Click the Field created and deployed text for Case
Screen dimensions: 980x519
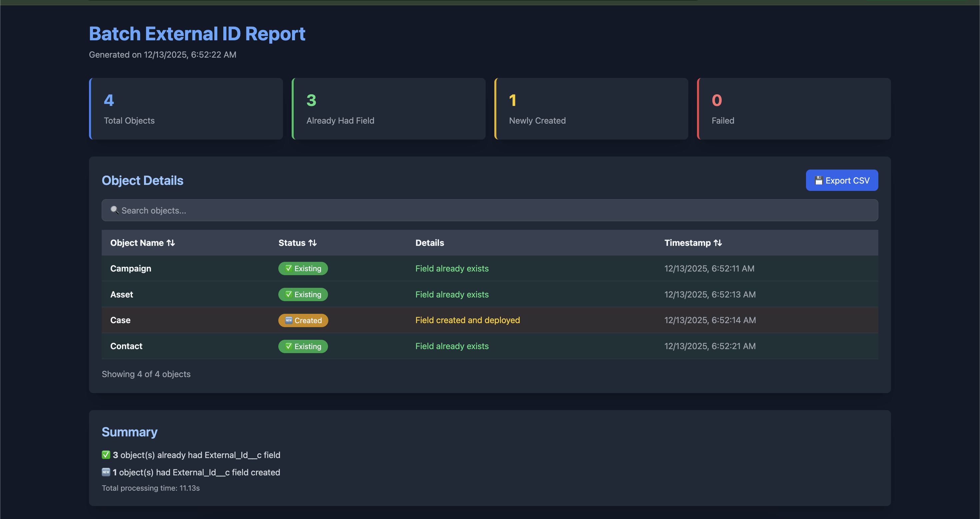(468, 320)
